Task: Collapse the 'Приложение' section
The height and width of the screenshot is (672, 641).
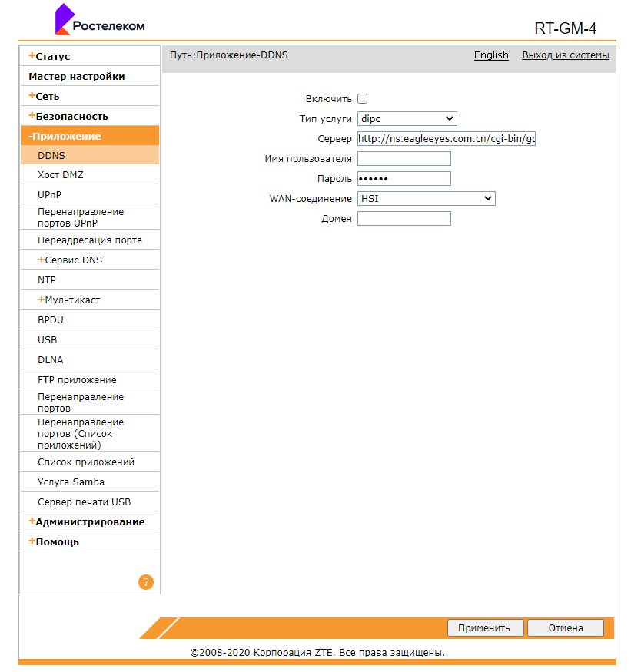Action: [x=68, y=137]
